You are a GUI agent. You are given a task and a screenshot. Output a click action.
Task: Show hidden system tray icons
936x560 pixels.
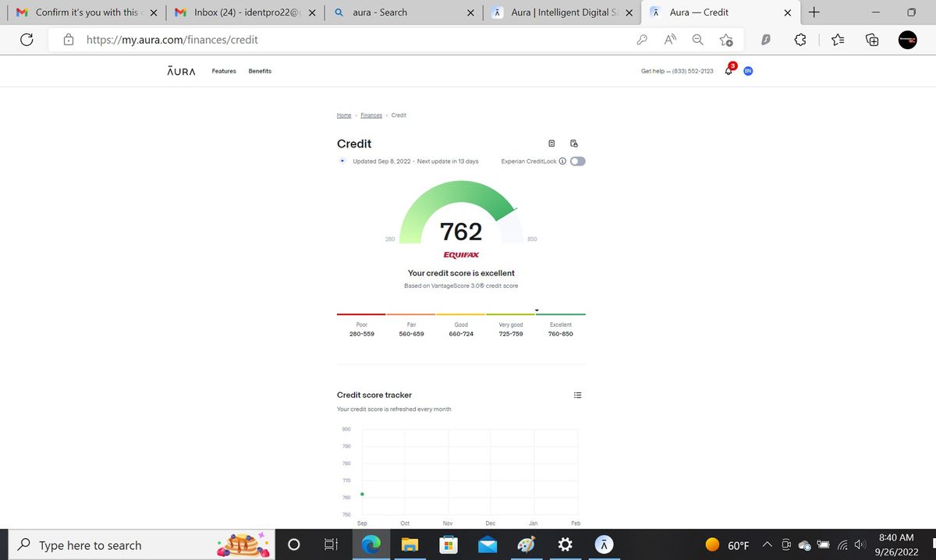[x=767, y=545]
